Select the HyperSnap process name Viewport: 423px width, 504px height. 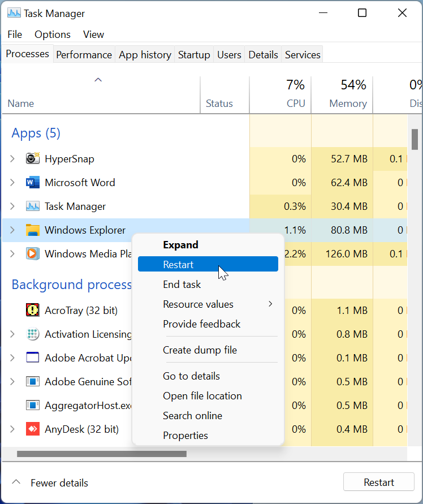tap(70, 159)
